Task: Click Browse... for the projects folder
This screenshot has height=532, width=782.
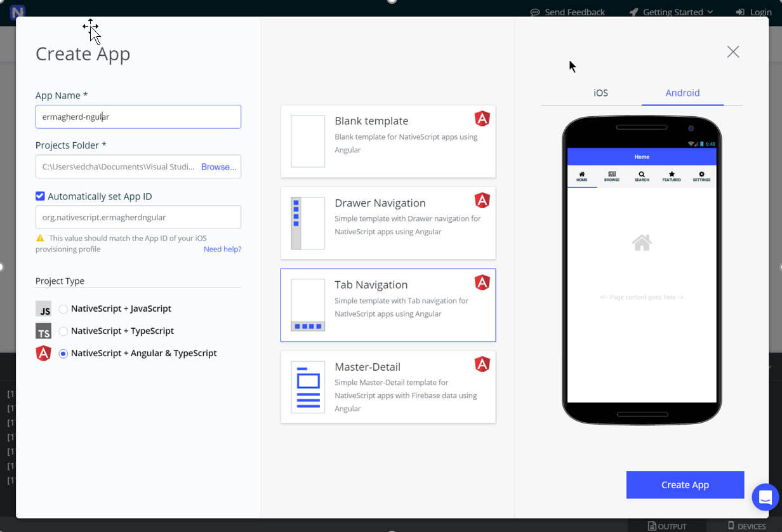Action: coord(218,167)
